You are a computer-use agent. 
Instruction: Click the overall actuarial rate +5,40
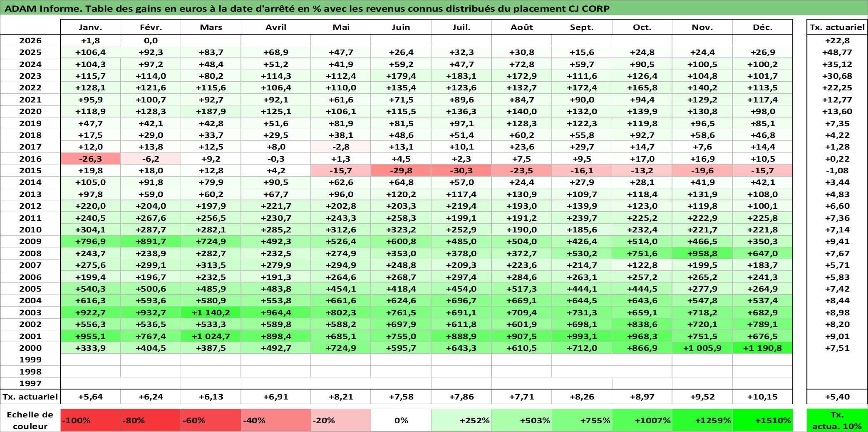(x=837, y=397)
